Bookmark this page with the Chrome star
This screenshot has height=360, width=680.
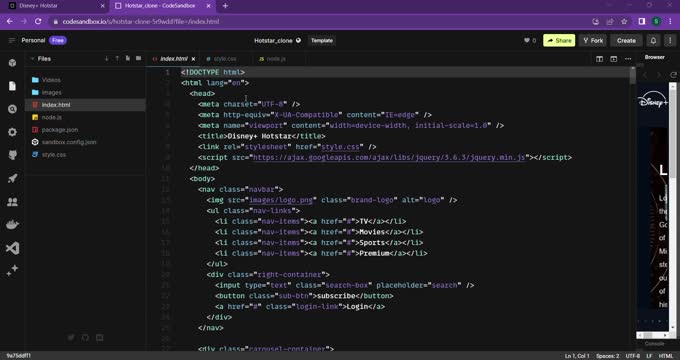[x=624, y=21]
